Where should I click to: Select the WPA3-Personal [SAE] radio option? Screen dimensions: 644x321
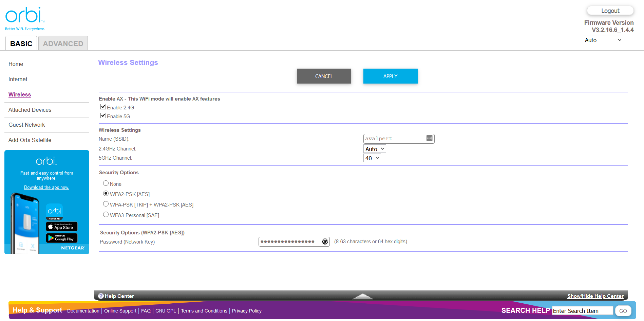[106, 215]
